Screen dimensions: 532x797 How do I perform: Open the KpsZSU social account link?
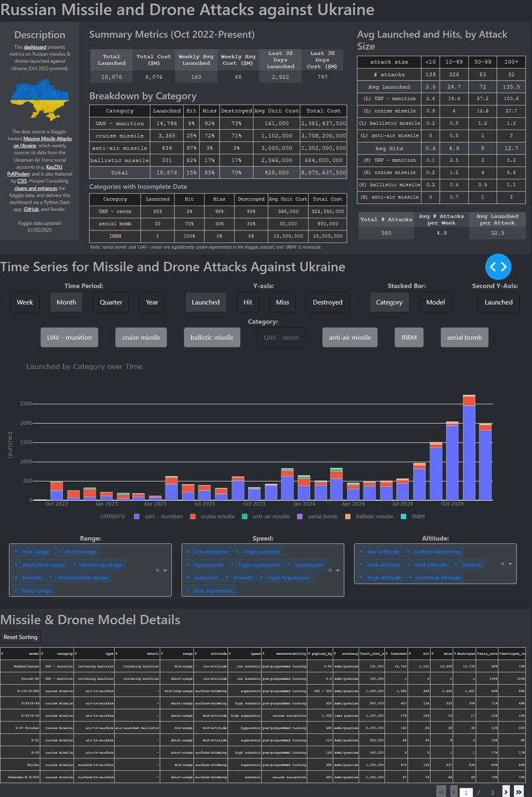click(55, 167)
